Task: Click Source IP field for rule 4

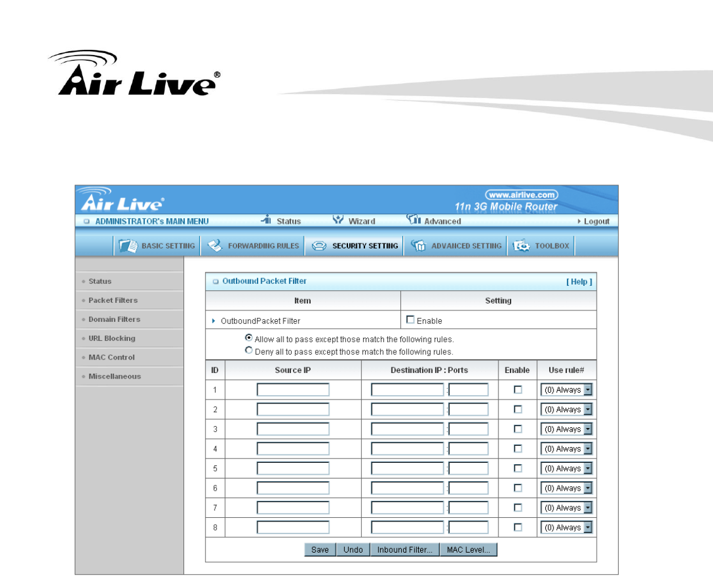Action: click(x=293, y=449)
